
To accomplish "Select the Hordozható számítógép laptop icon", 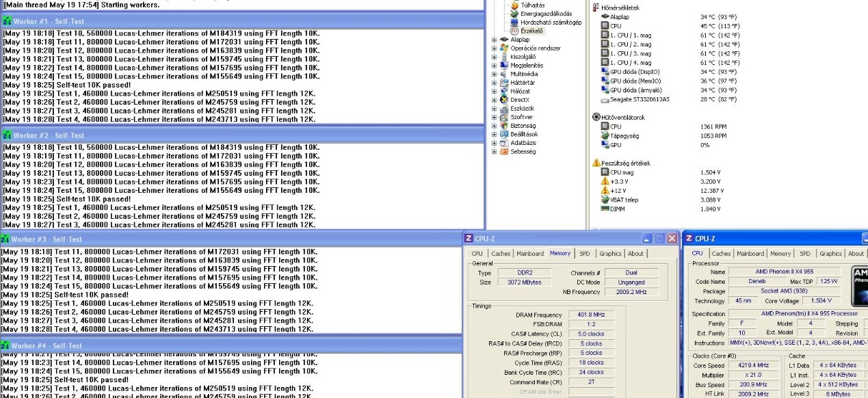I will point(515,23).
